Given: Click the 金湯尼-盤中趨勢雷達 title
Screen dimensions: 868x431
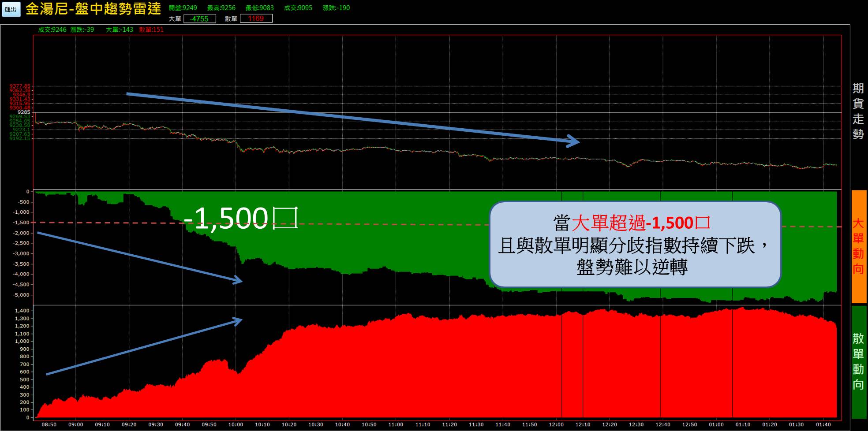Looking at the screenshot, I should pyautogui.click(x=93, y=9).
